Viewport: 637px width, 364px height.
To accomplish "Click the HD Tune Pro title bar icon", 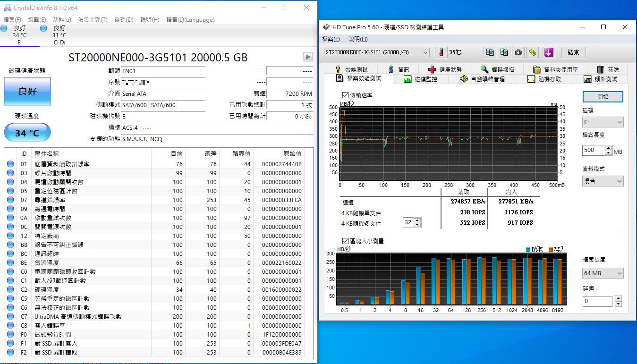I will pyautogui.click(x=325, y=27).
